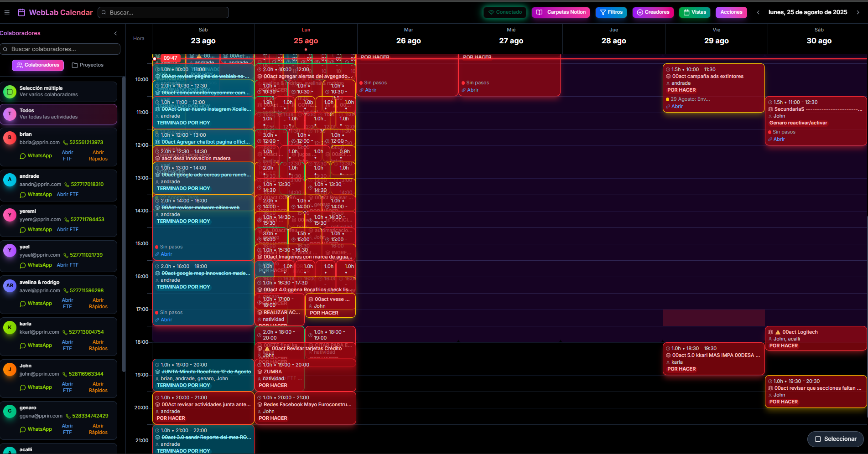Open WhatsApp chat with genaro
The height and width of the screenshot is (454, 868).
[x=36, y=429]
